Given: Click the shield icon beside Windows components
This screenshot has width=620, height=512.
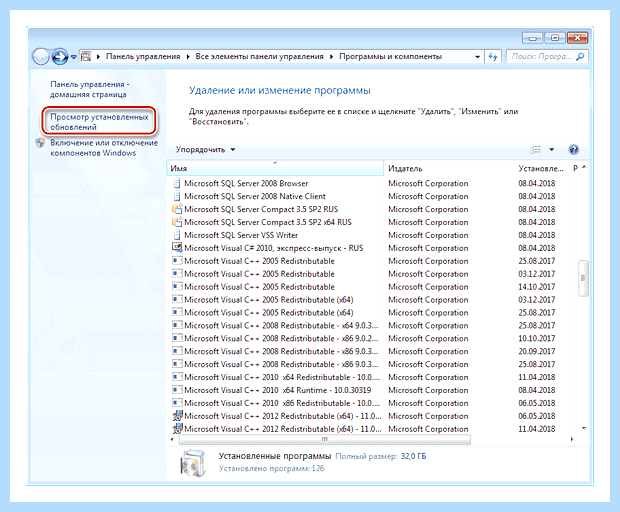Looking at the screenshot, I should point(40,143).
